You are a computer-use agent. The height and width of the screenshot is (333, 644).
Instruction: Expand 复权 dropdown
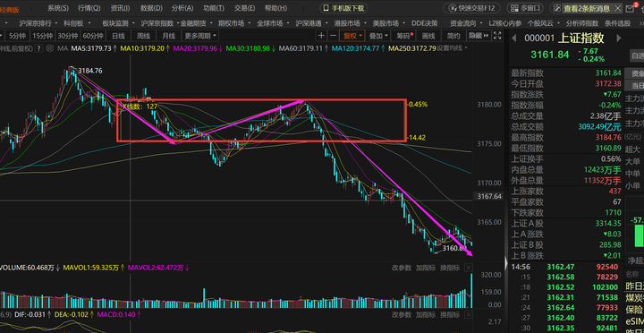pos(352,36)
